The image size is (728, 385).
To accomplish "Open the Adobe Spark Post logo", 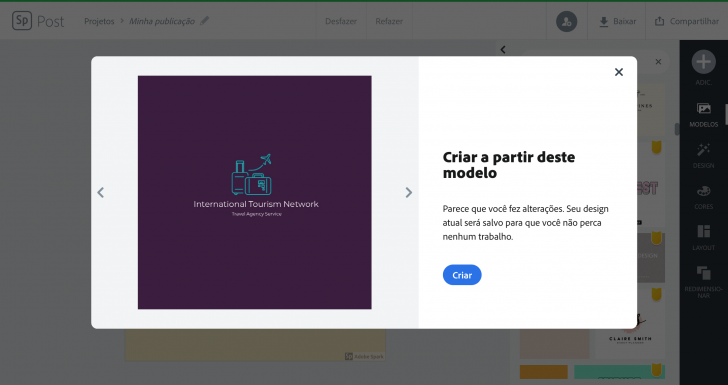I will pos(38,21).
